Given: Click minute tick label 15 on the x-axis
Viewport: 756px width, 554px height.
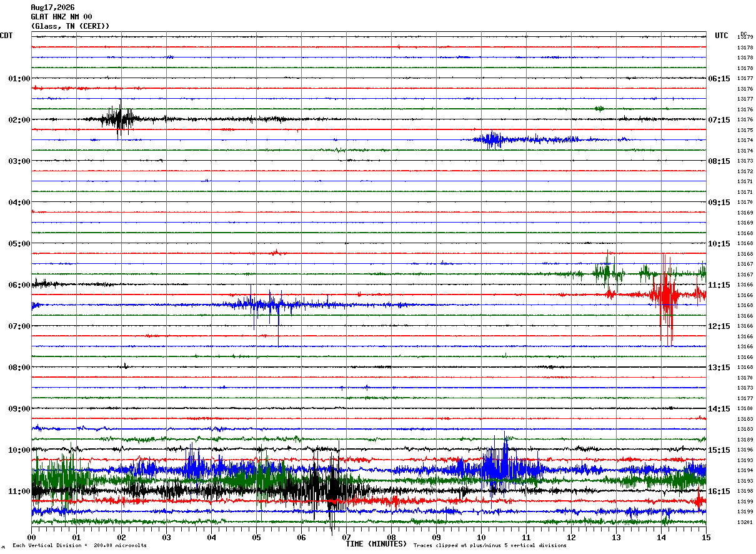Looking at the screenshot, I should click(x=705, y=537).
